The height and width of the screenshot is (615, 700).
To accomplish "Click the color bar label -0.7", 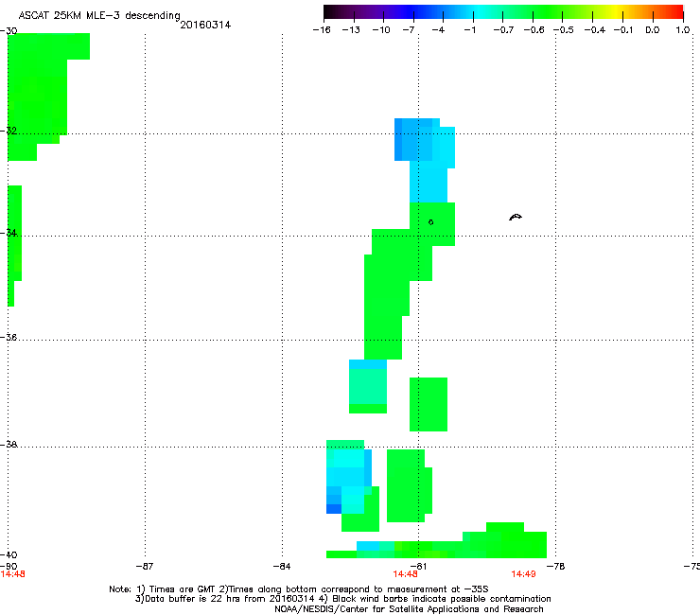I will click(x=503, y=30).
